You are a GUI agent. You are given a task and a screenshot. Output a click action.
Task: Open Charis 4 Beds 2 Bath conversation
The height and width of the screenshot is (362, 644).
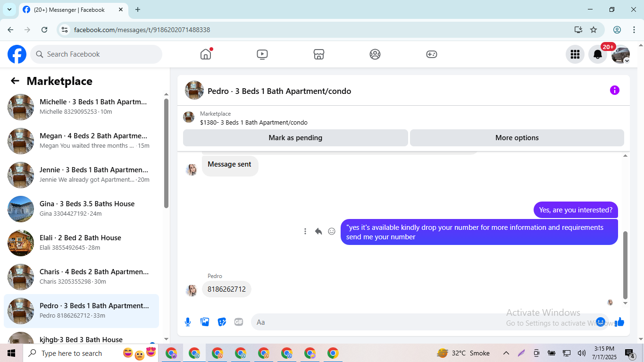click(81, 277)
